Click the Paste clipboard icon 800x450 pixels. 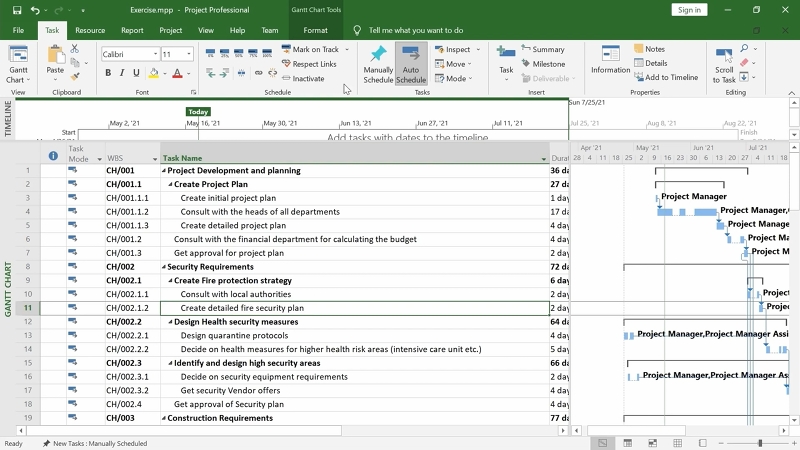pos(55,55)
